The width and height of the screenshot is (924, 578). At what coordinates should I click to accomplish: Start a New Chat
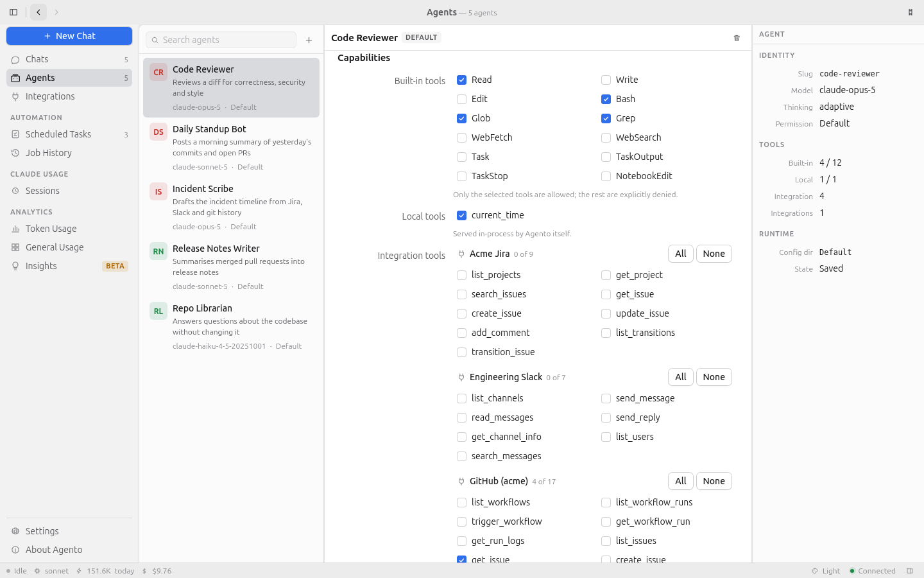(x=69, y=36)
